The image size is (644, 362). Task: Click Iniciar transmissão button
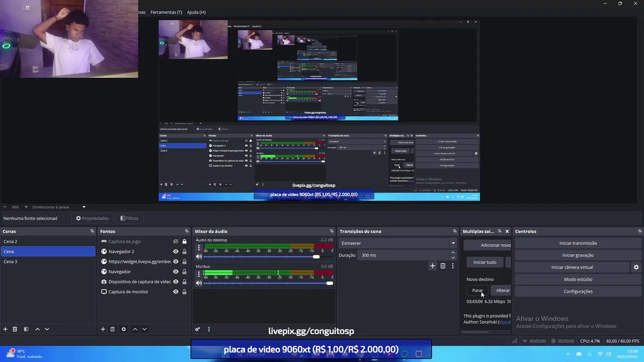click(578, 243)
